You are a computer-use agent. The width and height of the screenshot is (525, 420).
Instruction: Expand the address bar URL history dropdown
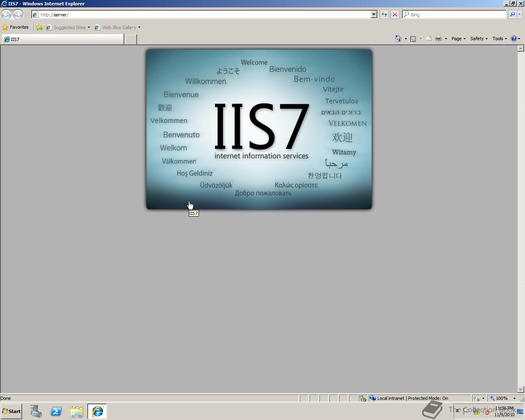point(374,14)
